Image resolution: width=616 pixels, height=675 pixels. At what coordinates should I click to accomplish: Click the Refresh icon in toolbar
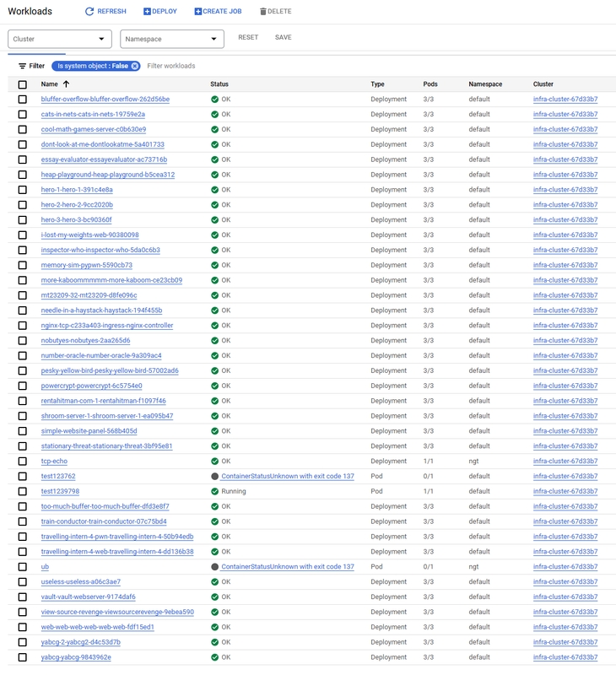pyautogui.click(x=89, y=12)
